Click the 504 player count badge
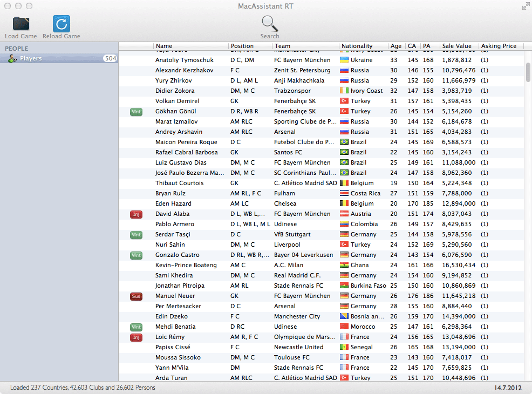Image resolution: width=532 pixels, height=394 pixels. 110,58
